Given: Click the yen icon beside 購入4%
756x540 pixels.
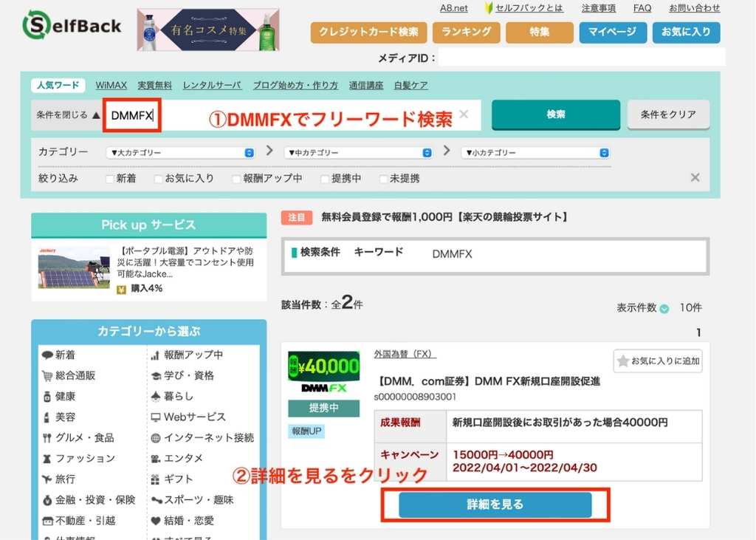Looking at the screenshot, I should pyautogui.click(x=122, y=289).
